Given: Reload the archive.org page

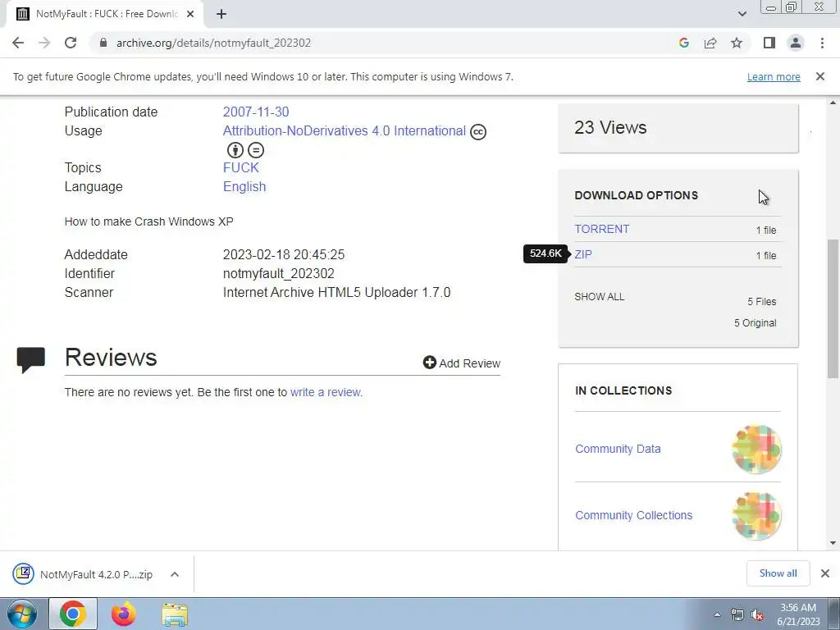Looking at the screenshot, I should click(x=71, y=43).
